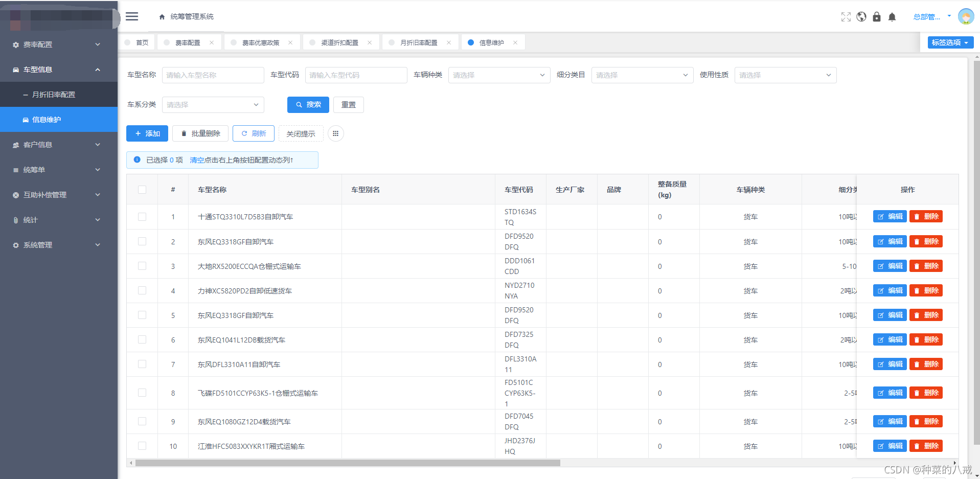The width and height of the screenshot is (980, 479).
Task: Close the 费率配置 tab
Action: [x=212, y=42]
